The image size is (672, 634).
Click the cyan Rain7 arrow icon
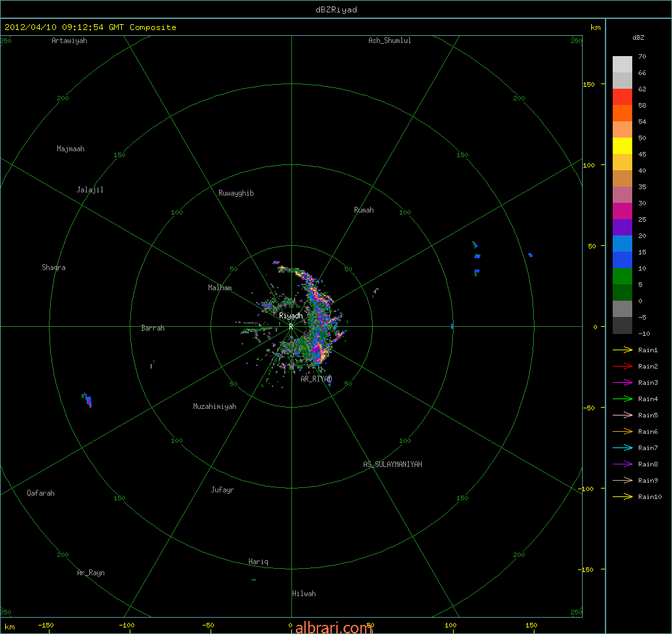(622, 448)
